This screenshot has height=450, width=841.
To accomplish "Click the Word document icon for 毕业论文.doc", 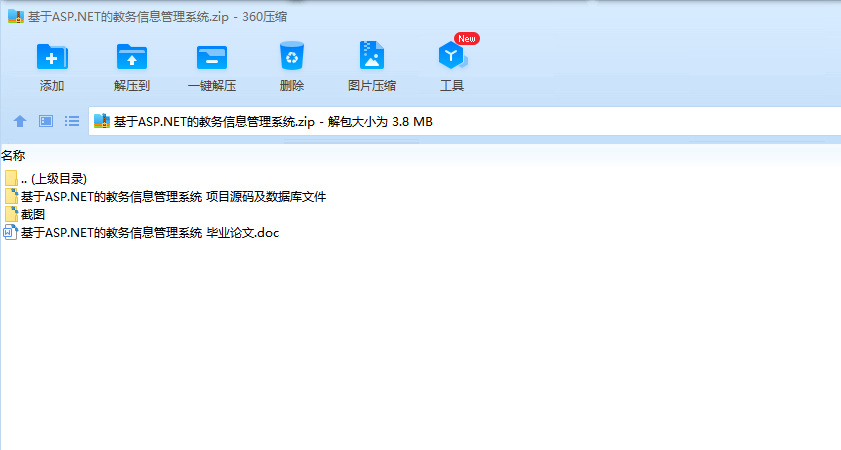I will pyautogui.click(x=11, y=232).
